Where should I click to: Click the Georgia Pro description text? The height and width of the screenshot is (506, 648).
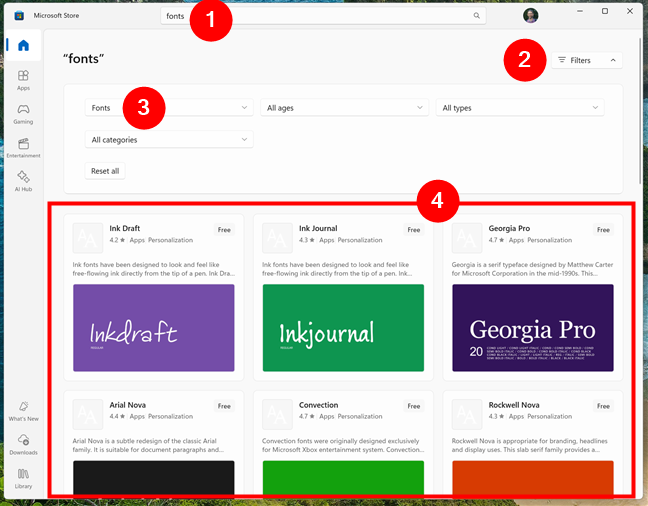point(532,269)
